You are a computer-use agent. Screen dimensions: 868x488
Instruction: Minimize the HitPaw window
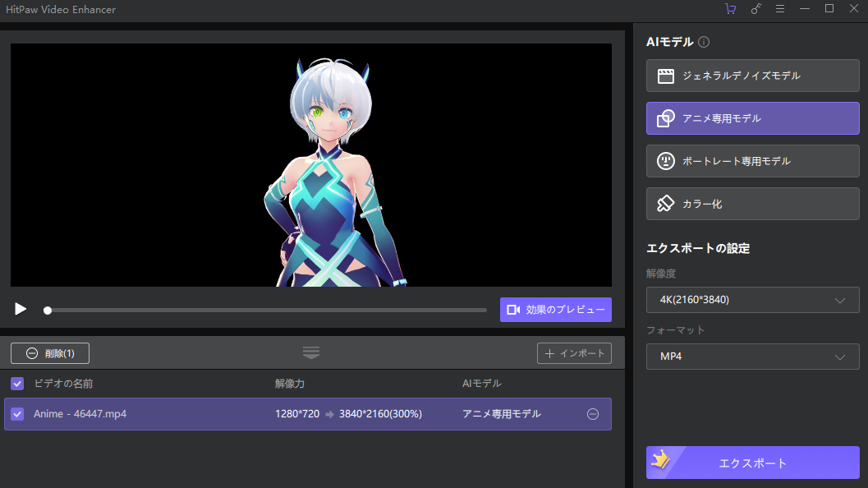tap(804, 9)
